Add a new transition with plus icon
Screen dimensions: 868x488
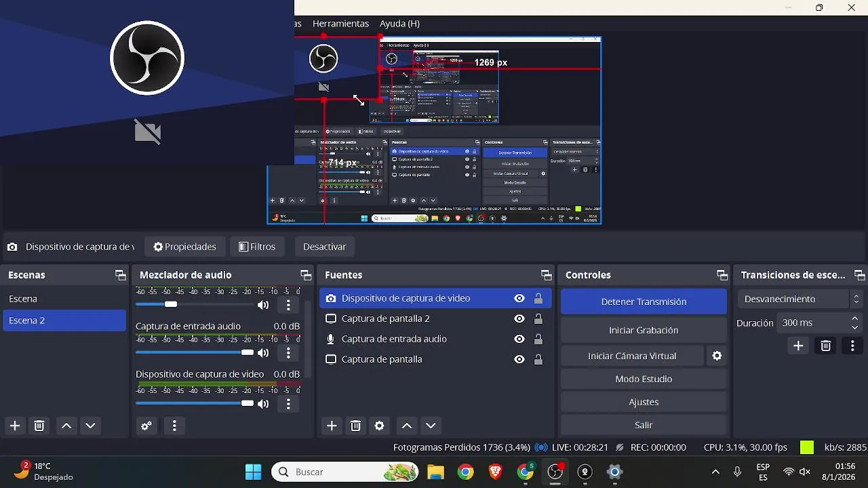(x=798, y=346)
